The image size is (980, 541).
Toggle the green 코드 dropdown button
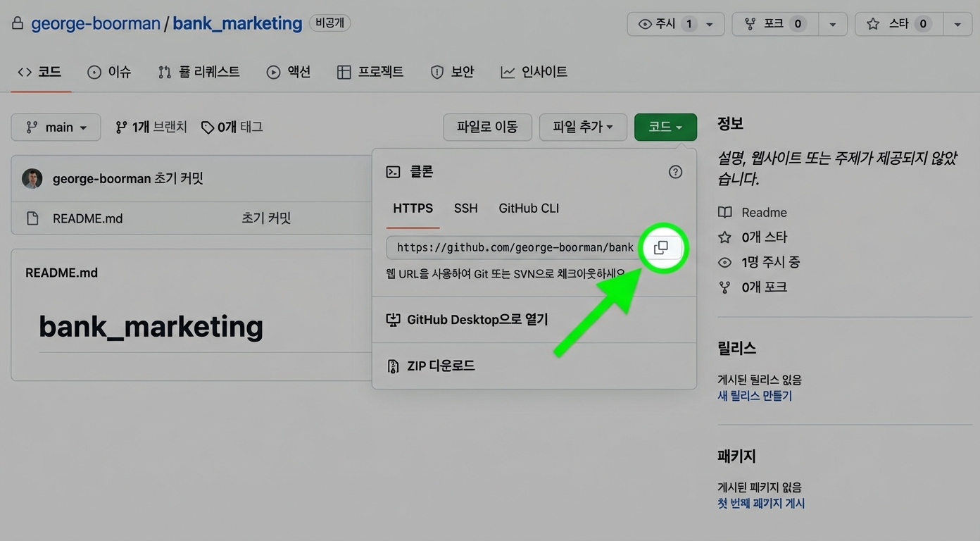[665, 128]
